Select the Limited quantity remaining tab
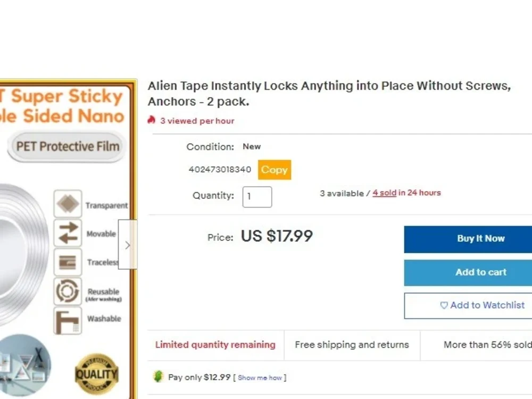This screenshot has height=399, width=532. point(215,345)
